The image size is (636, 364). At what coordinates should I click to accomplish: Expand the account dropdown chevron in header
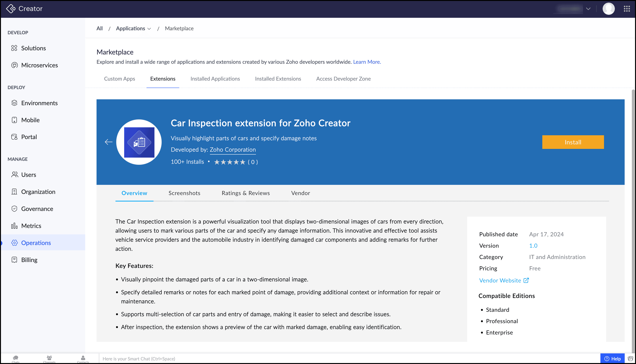[x=588, y=9]
